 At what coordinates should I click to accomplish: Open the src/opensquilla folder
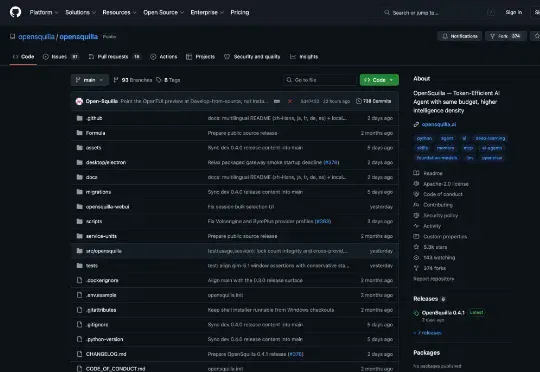pos(103,251)
